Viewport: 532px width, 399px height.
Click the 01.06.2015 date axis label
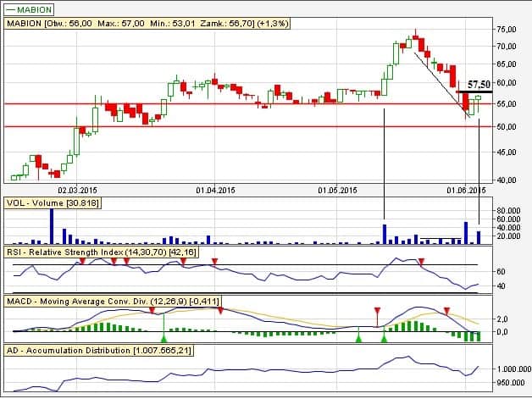[466, 190]
